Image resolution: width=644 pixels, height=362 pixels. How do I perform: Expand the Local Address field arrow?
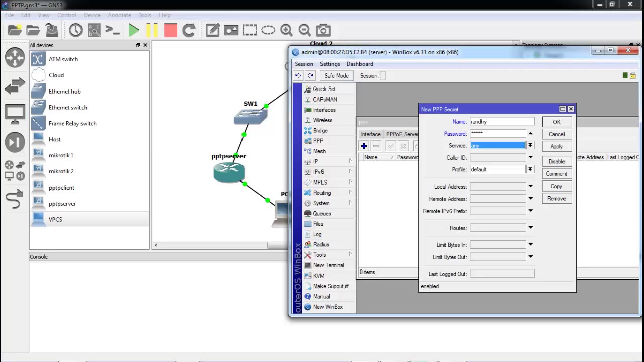(x=530, y=187)
